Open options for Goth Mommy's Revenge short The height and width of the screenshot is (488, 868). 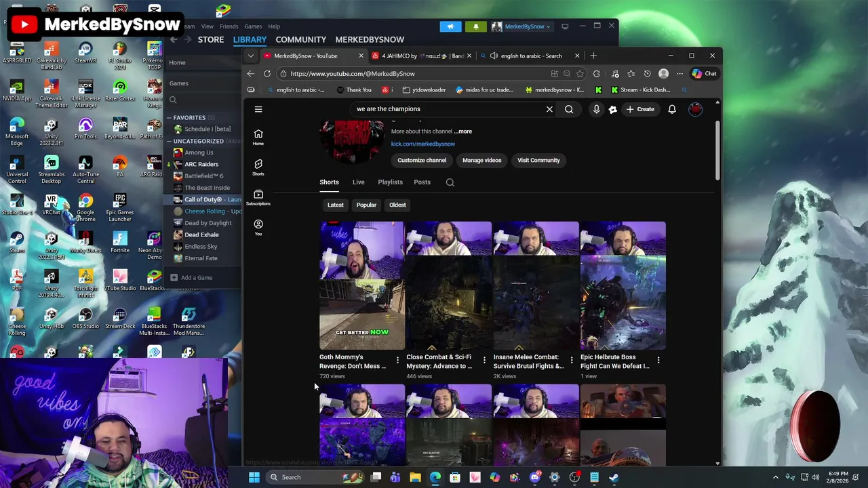[x=397, y=360]
